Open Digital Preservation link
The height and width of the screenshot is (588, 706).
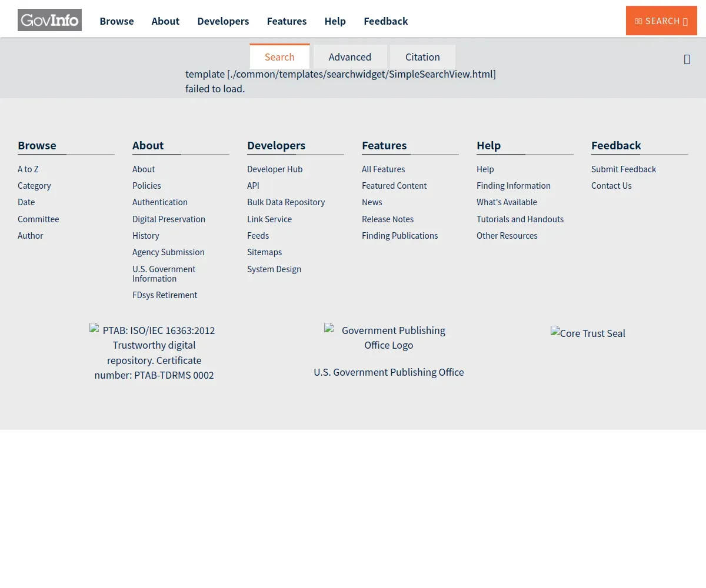point(169,219)
